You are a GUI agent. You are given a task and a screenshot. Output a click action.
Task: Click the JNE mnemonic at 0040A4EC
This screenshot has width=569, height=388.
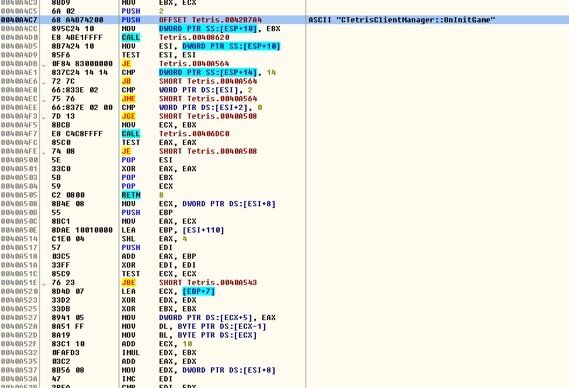[128, 99]
